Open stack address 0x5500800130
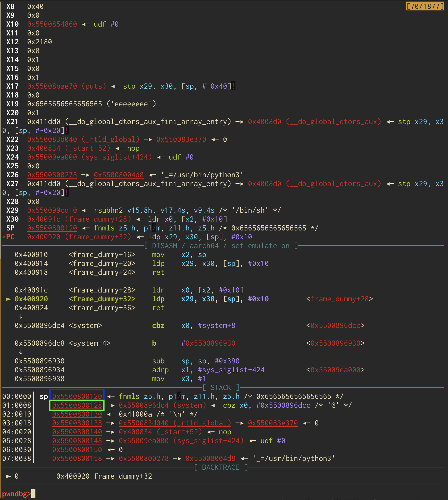The image size is (448, 500). [x=77, y=414]
